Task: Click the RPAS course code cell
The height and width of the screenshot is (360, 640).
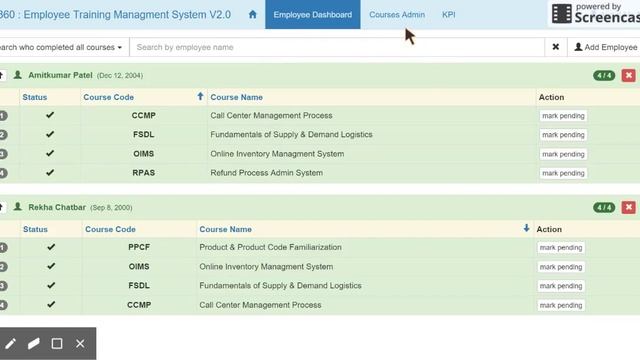Action: tap(144, 173)
